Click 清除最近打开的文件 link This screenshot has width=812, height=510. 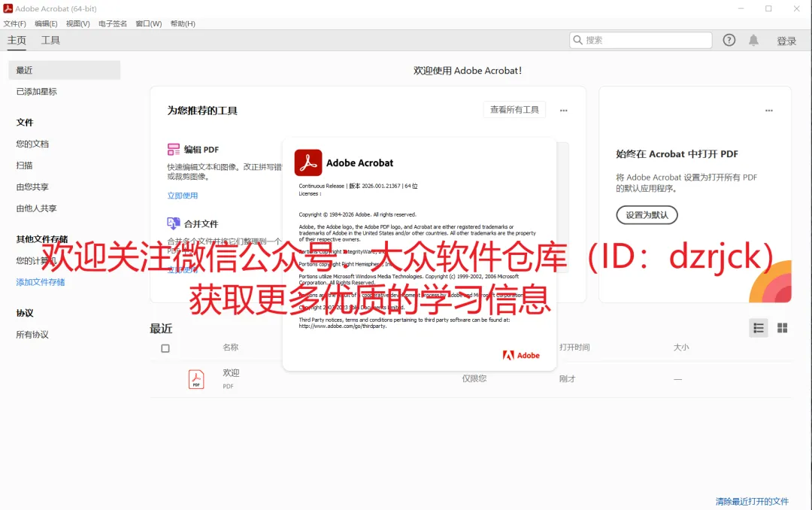coord(752,501)
